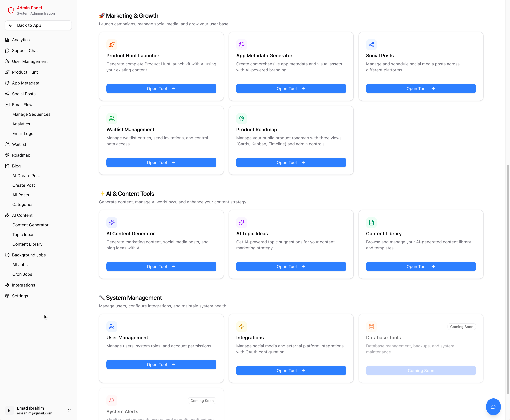Click the rocket icon on Product Hunt Launcher card

tap(112, 44)
